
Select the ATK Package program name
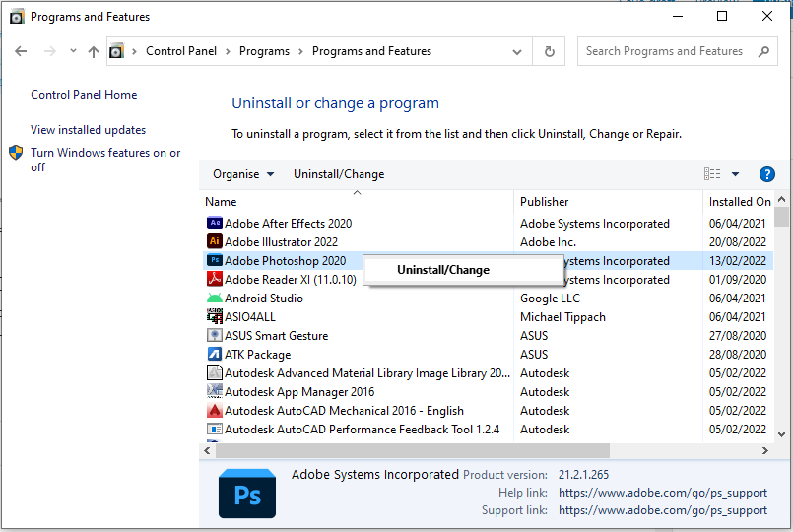coord(257,355)
